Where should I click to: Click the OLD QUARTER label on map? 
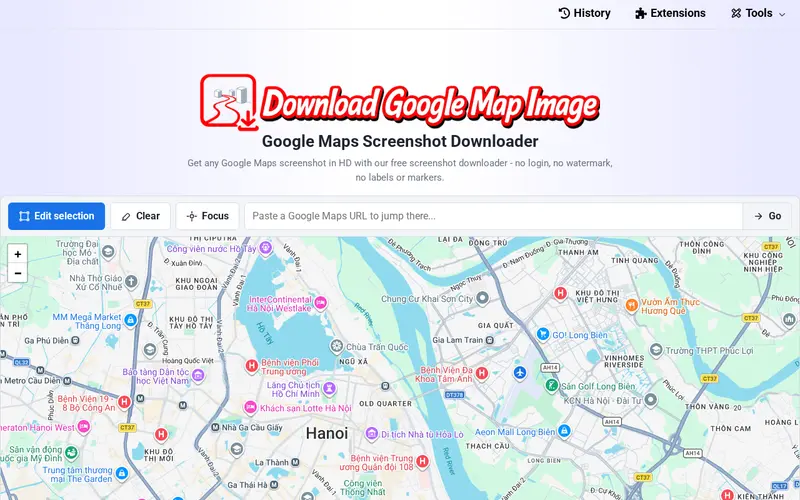tap(385, 404)
